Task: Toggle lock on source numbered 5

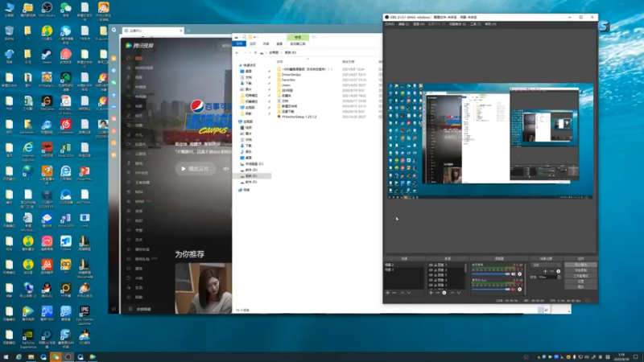Action: coord(435,275)
